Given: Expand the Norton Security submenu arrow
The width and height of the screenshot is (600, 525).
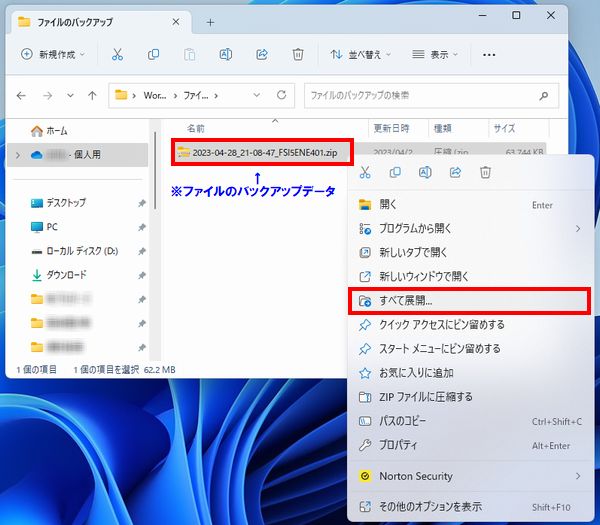Looking at the screenshot, I should click(x=578, y=476).
